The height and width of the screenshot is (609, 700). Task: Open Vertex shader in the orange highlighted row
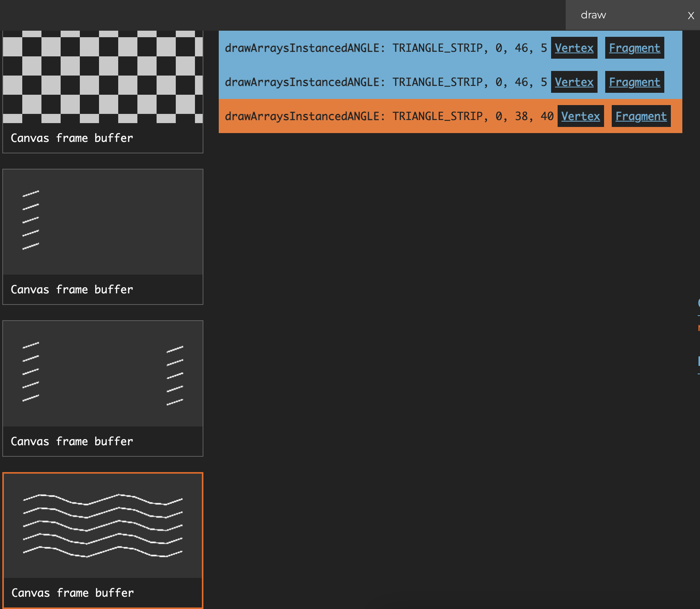click(580, 116)
